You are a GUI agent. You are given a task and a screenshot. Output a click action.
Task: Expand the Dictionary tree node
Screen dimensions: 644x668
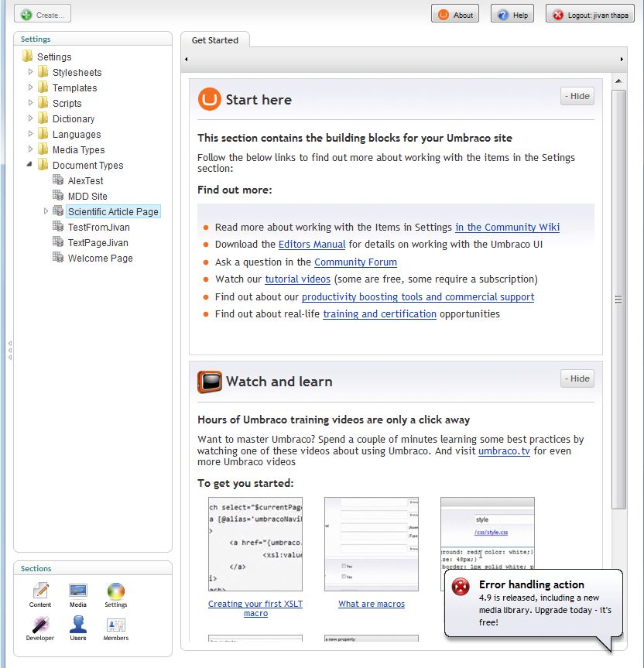tap(30, 118)
